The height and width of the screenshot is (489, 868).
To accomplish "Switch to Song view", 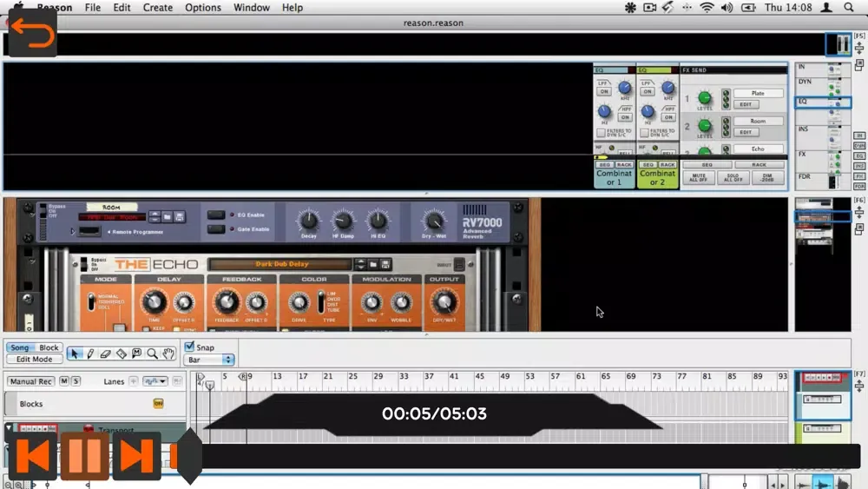I will (x=19, y=347).
